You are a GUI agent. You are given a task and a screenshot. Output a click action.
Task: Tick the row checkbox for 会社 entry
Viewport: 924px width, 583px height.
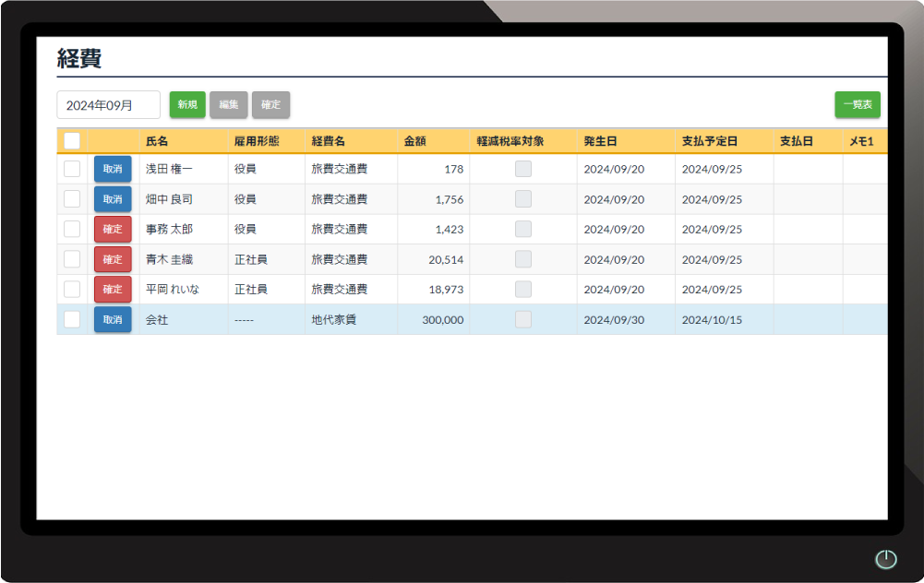72,320
